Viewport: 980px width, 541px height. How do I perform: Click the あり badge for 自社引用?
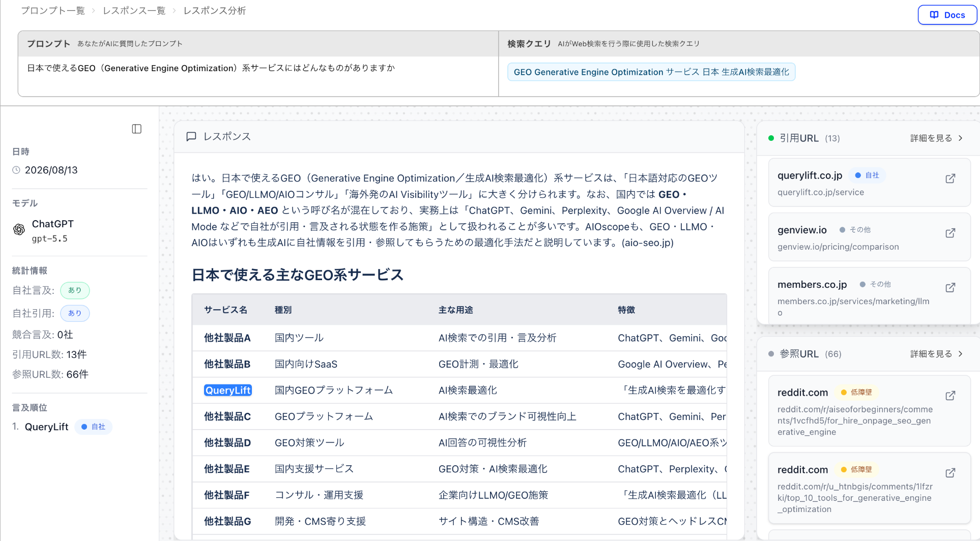pyautogui.click(x=75, y=313)
